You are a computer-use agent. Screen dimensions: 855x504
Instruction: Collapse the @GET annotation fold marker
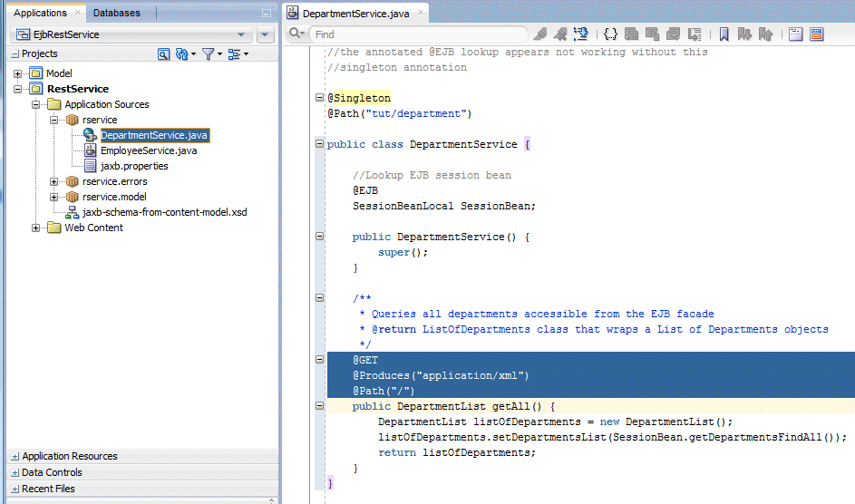pos(319,360)
